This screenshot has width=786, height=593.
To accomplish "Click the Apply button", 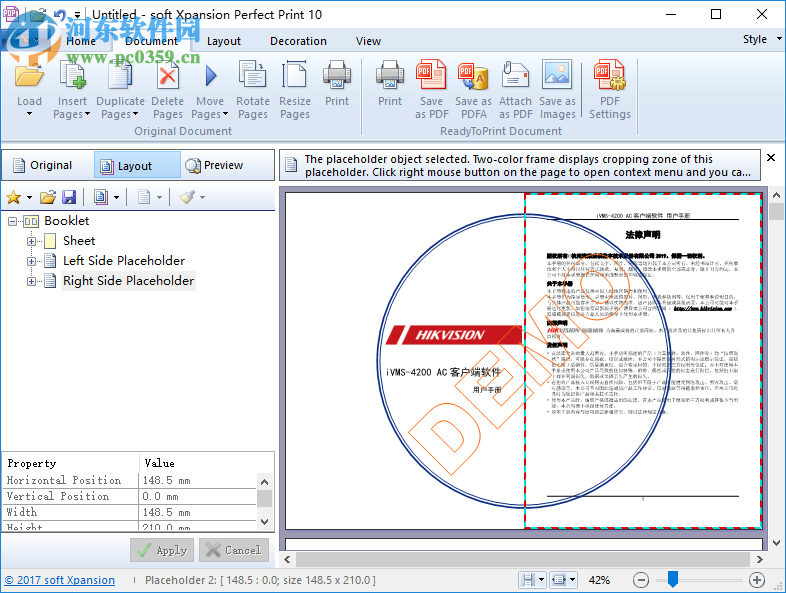I will (x=162, y=550).
